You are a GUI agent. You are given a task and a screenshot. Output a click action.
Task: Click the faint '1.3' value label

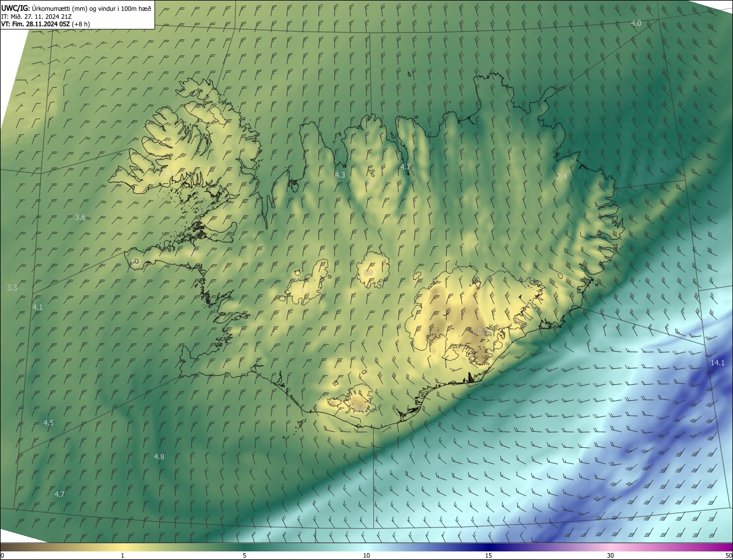coord(168,173)
